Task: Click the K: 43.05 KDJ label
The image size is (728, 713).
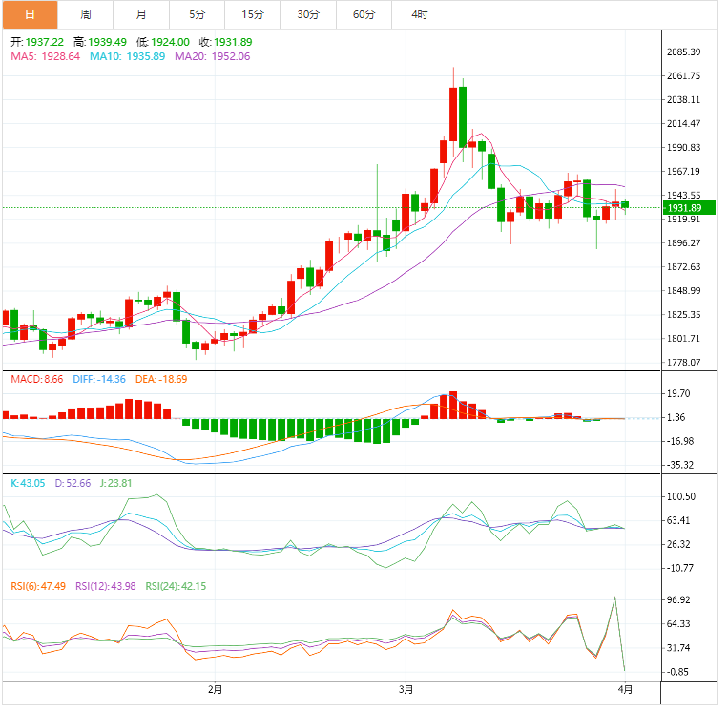Action: pos(28,484)
